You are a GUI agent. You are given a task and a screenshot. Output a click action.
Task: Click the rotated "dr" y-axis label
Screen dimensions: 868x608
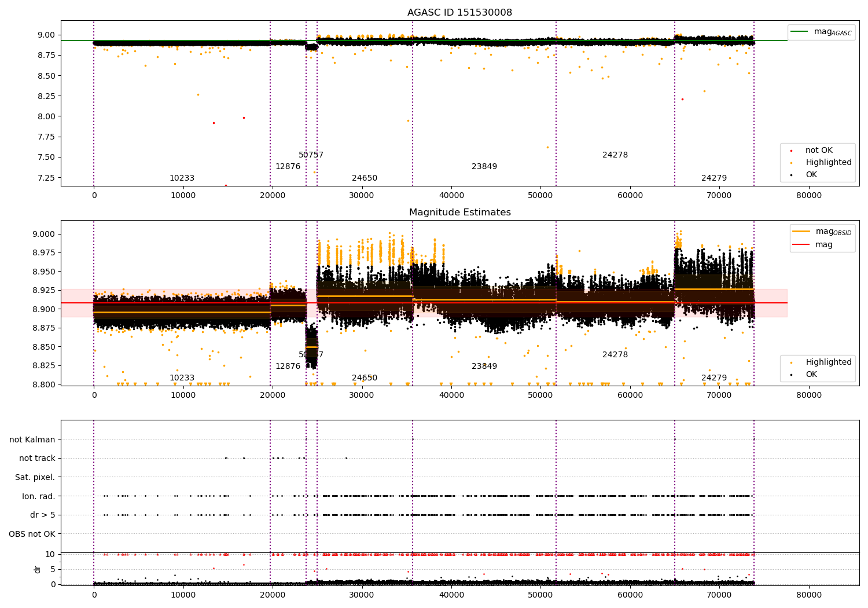point(38,569)
